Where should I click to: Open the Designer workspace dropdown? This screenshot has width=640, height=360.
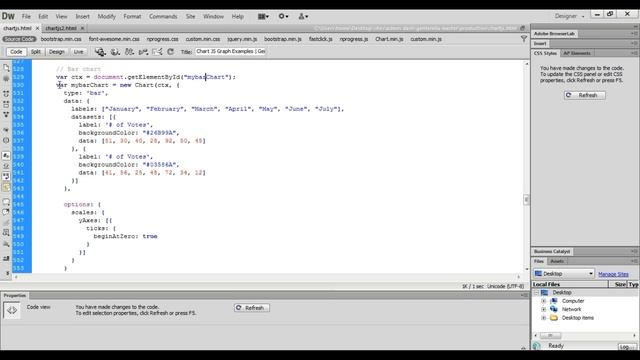pos(569,16)
